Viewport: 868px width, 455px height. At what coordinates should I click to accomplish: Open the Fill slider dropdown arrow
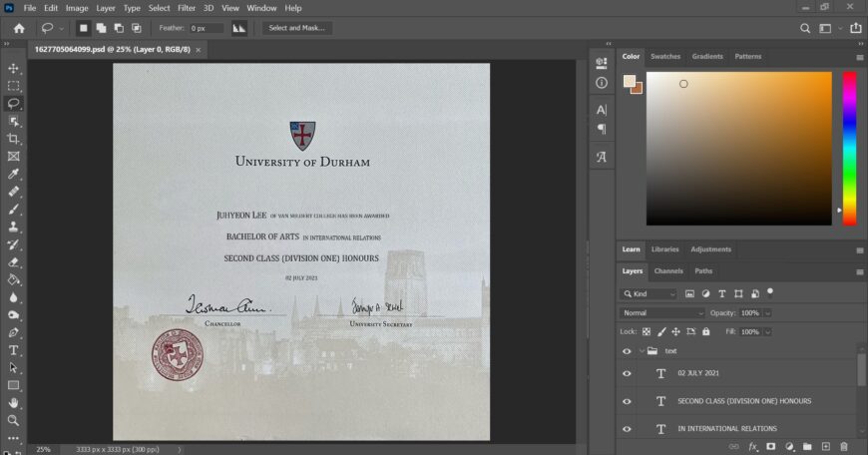767,332
